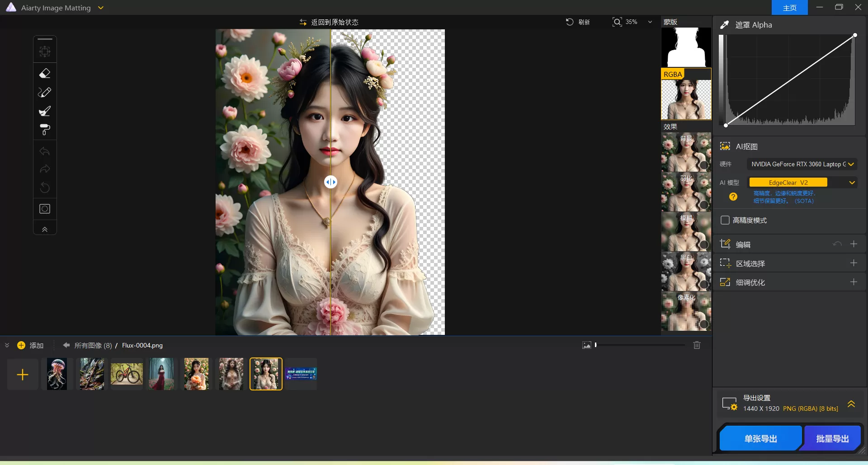Go to 主页 home tab
The width and height of the screenshot is (868, 465).
(x=789, y=7)
